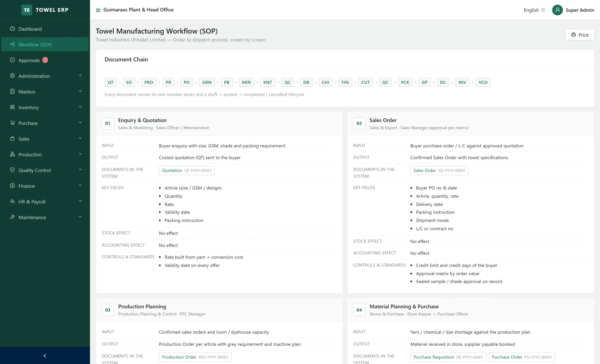Open the HR & Payroll section
Image resolution: width=600 pixels, height=364 pixels.
point(45,201)
